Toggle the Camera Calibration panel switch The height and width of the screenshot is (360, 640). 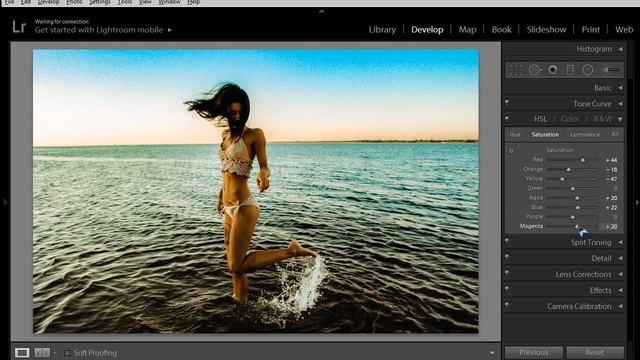pos(507,305)
